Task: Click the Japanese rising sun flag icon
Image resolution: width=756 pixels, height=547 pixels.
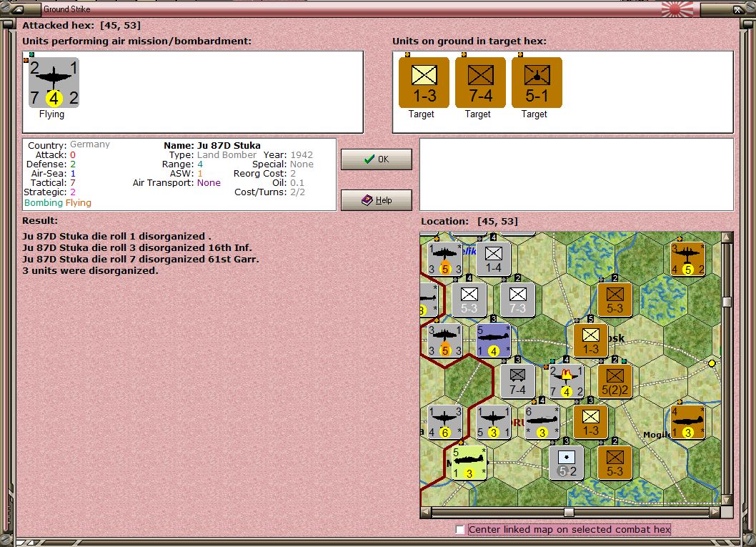Action: coord(677,9)
